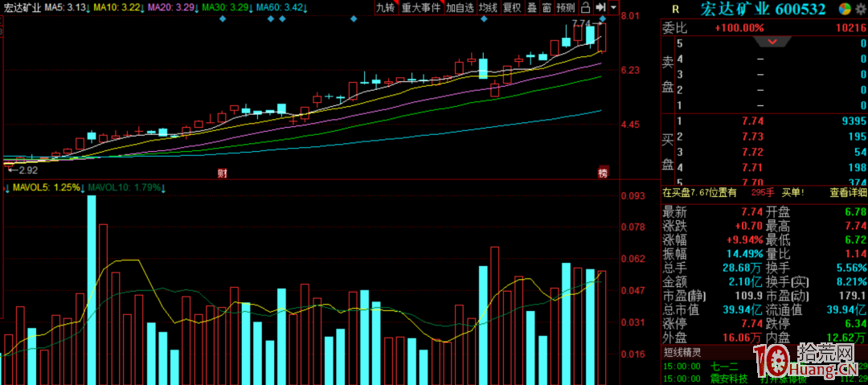Click the 宏达矿业 chart title label

click(23, 8)
